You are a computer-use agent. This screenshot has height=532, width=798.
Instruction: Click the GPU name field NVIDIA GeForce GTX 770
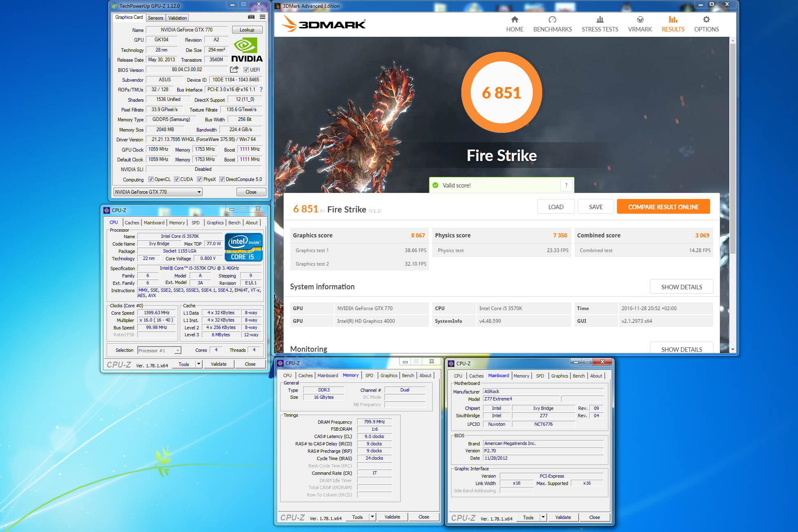click(x=187, y=30)
